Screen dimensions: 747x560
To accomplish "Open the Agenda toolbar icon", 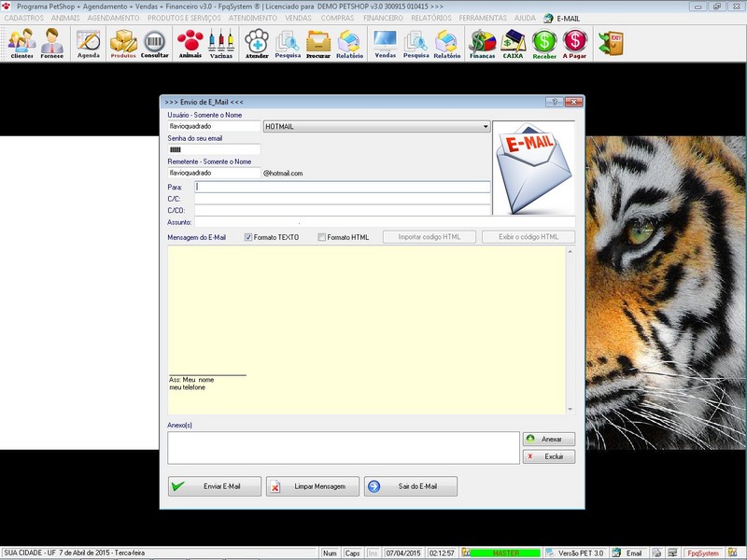I will click(89, 43).
